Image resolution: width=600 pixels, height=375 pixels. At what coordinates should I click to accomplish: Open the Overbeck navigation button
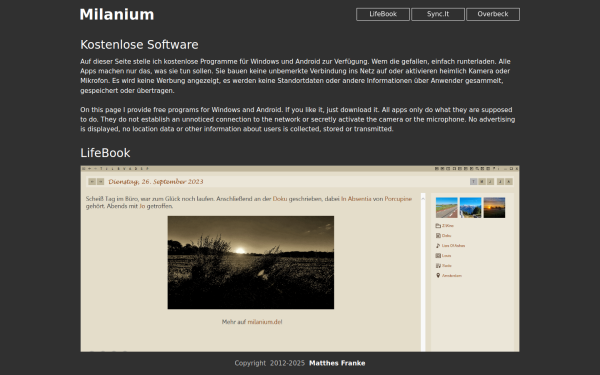[493, 14]
